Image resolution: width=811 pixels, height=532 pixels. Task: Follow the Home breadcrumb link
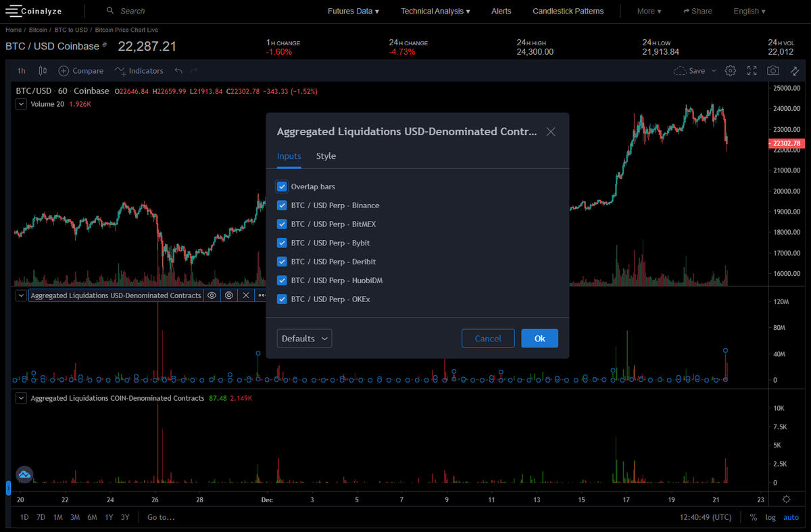14,30
